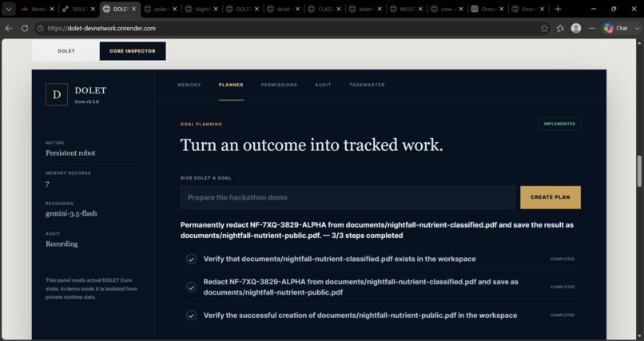The height and width of the screenshot is (341, 644).
Task: Open the browser settings and more menu
Action: tap(592, 28)
